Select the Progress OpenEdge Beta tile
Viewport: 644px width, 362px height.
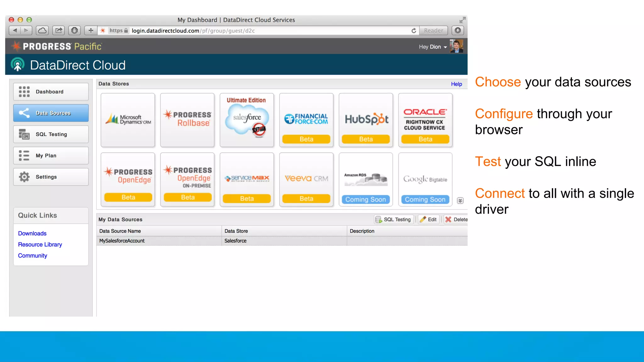[128, 179]
